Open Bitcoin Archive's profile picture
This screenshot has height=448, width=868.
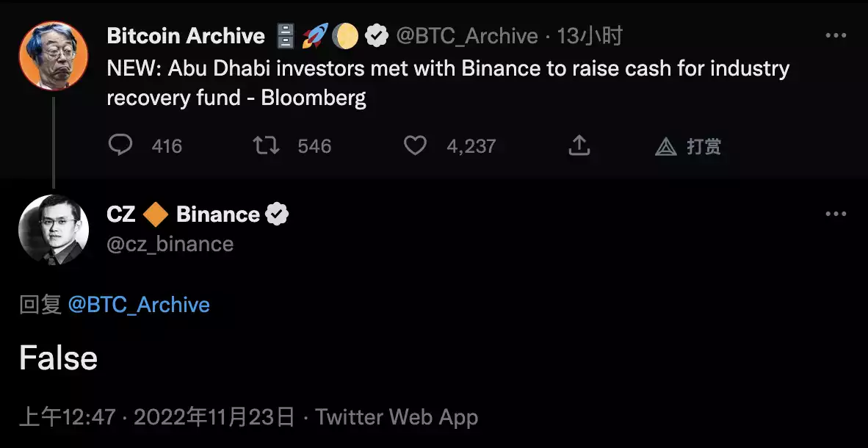click(x=54, y=55)
